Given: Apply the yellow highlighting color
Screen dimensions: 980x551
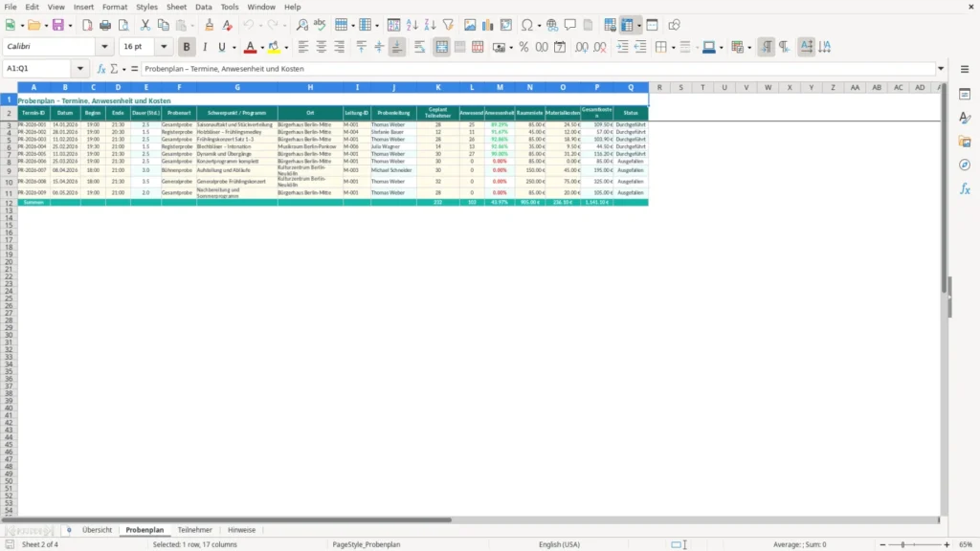Looking at the screenshot, I should pos(274,47).
